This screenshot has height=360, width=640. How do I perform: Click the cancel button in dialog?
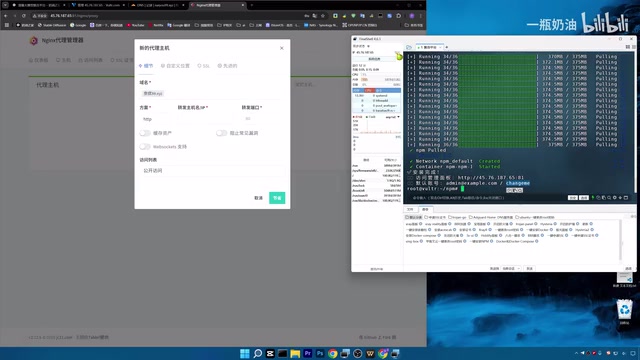point(258,198)
